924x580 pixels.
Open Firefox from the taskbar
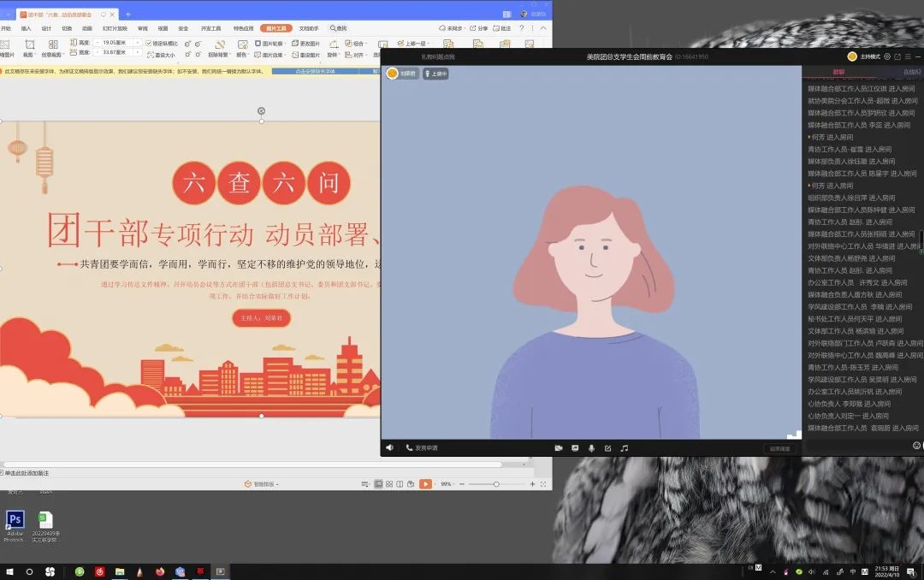point(159,571)
